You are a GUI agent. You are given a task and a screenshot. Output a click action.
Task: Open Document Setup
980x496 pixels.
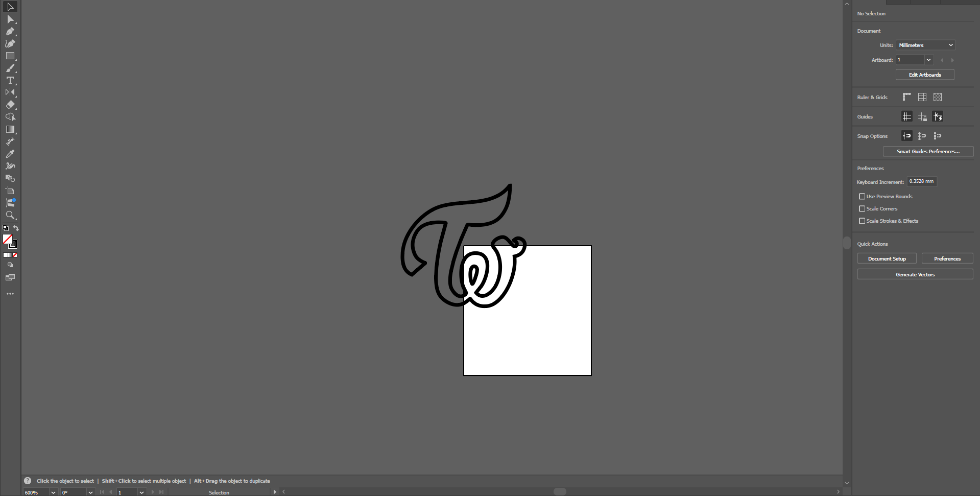point(887,258)
